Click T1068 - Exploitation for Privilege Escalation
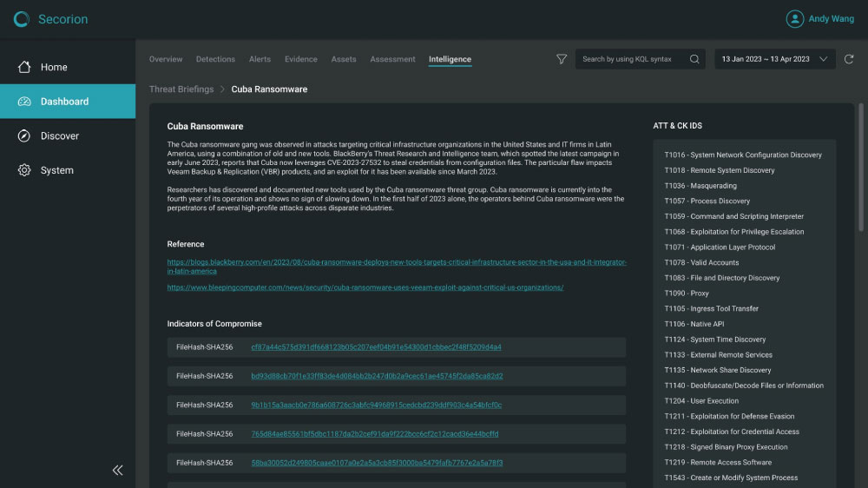868x488 pixels. (734, 232)
